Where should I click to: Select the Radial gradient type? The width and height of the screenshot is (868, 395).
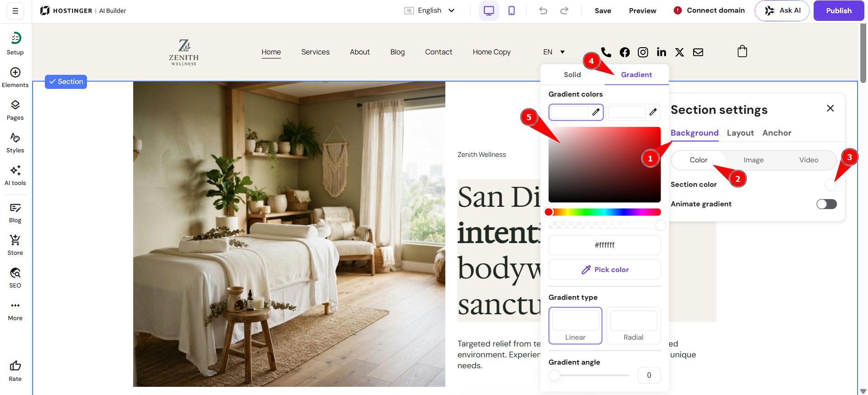coord(633,326)
